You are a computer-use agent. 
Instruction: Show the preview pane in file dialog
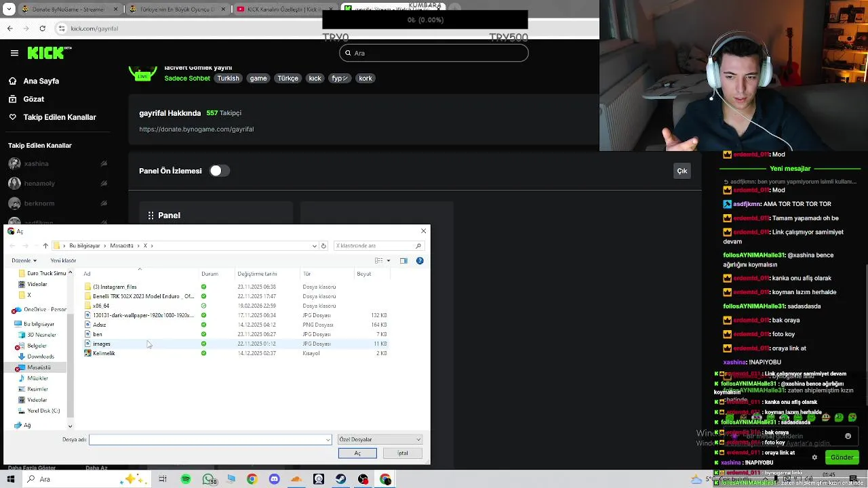click(x=403, y=260)
